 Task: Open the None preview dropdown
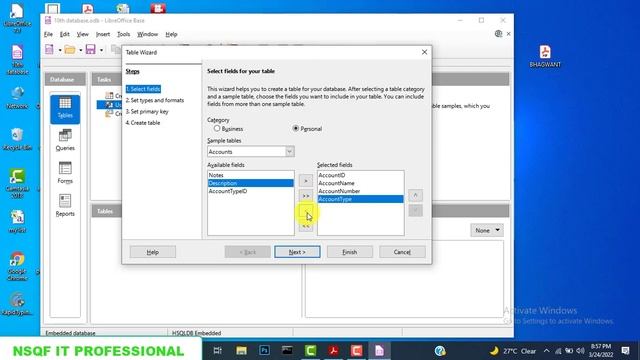pos(487,230)
